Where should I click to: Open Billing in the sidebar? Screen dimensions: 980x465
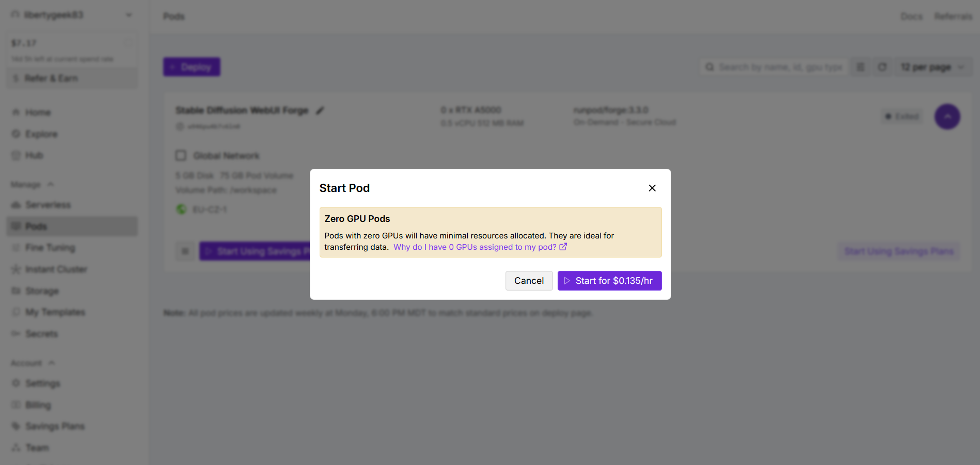(38, 405)
